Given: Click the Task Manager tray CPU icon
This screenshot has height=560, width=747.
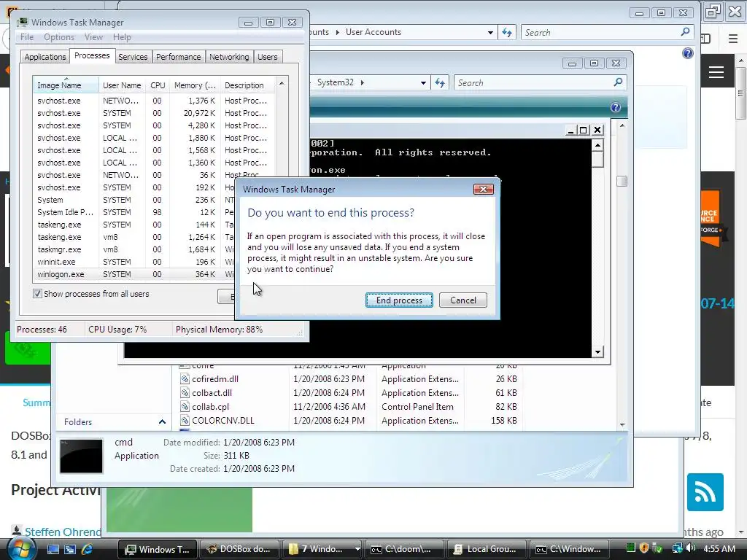Looking at the screenshot, I should point(631,548).
